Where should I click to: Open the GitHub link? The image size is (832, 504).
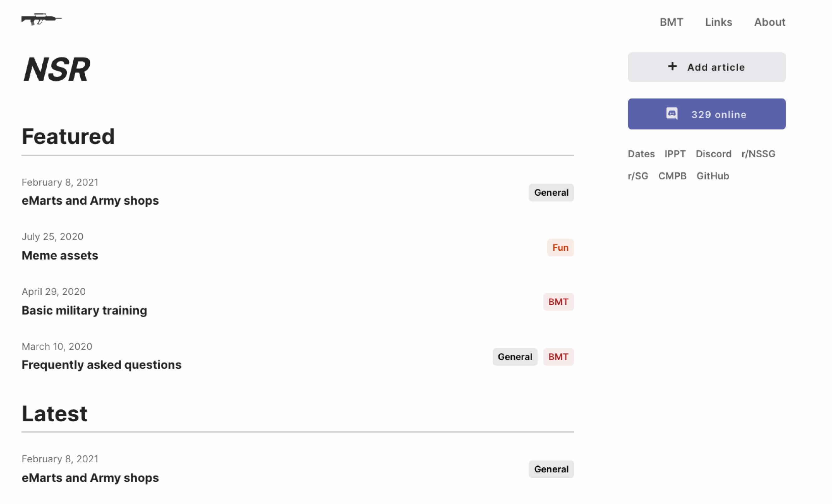point(713,176)
